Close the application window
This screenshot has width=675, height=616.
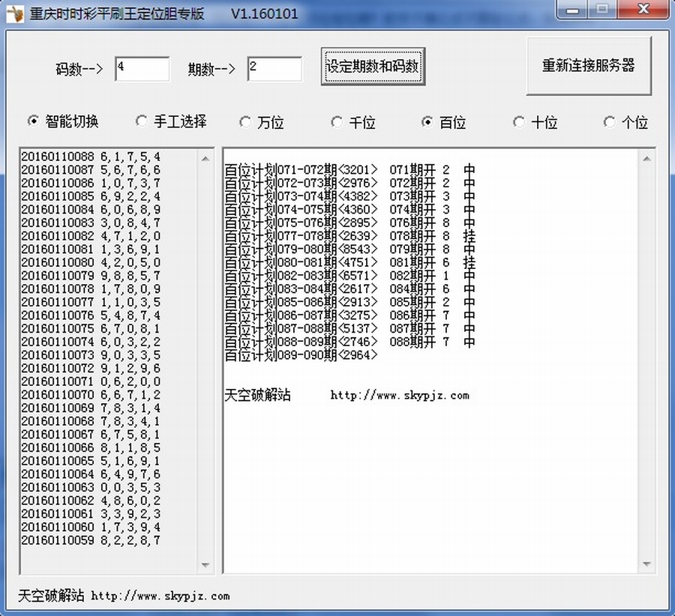coord(643,9)
